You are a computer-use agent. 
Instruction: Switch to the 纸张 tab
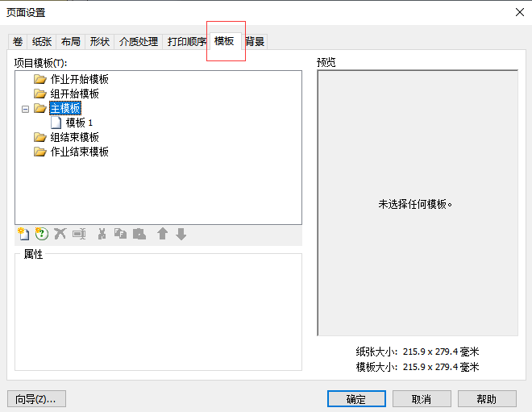pos(42,42)
